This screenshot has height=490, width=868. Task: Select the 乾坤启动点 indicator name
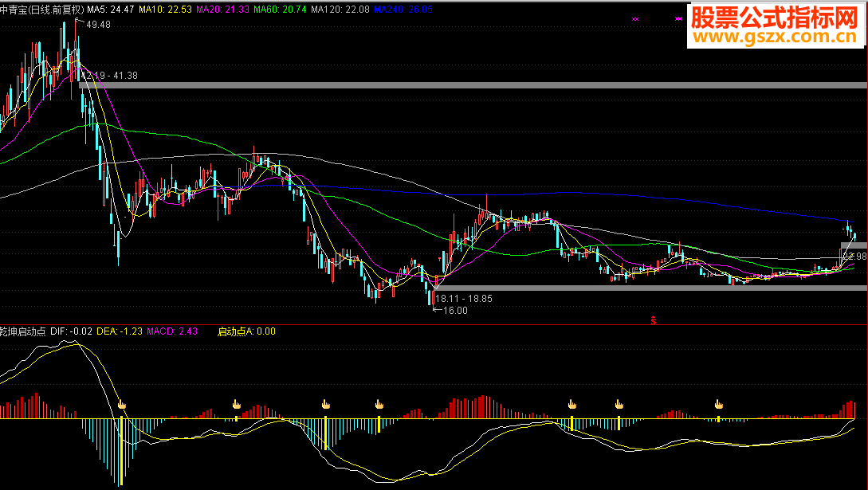pos(22,331)
